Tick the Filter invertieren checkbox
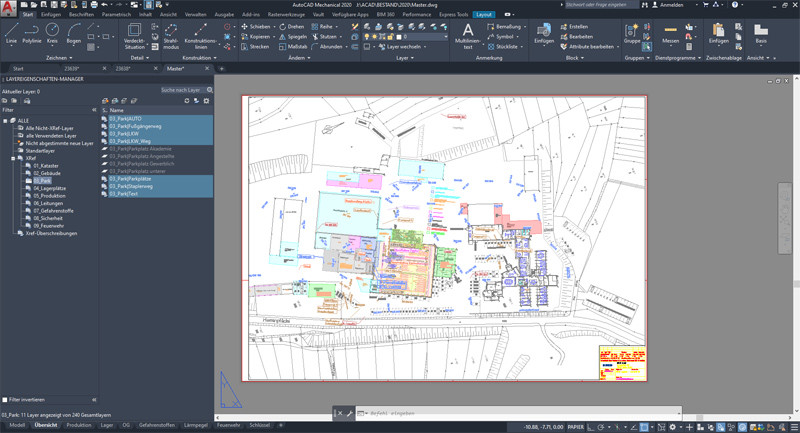This screenshot has height=433, width=800. [5, 400]
